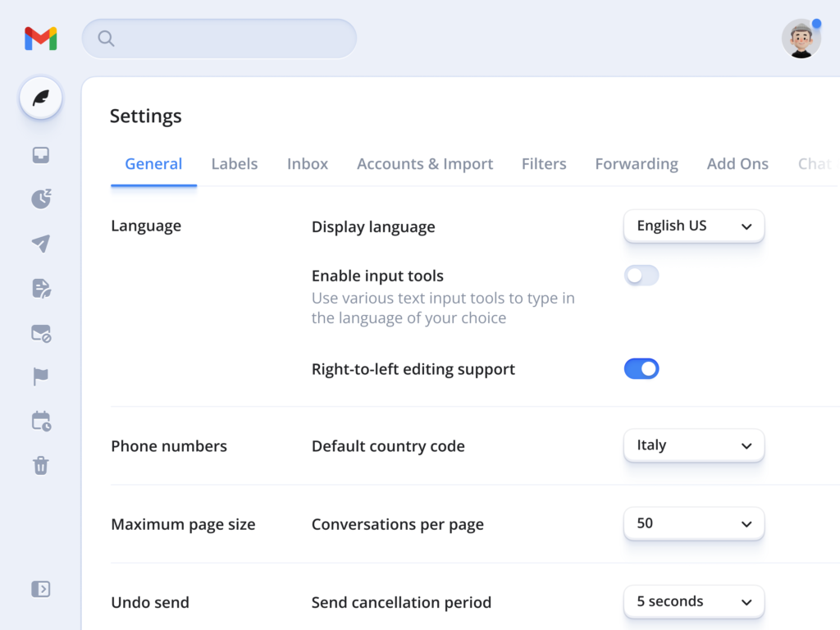Open the user profile avatar
The height and width of the screenshot is (630, 840).
(x=801, y=39)
